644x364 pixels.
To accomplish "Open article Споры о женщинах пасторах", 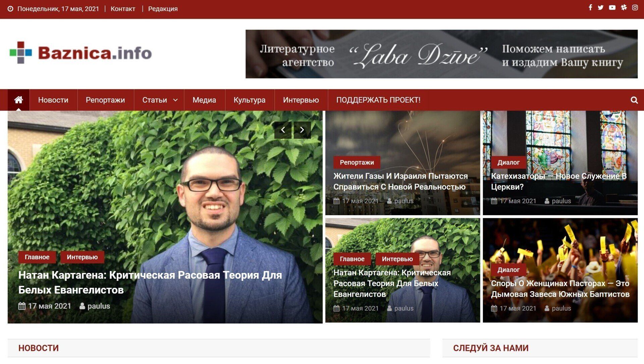I will (x=560, y=289).
